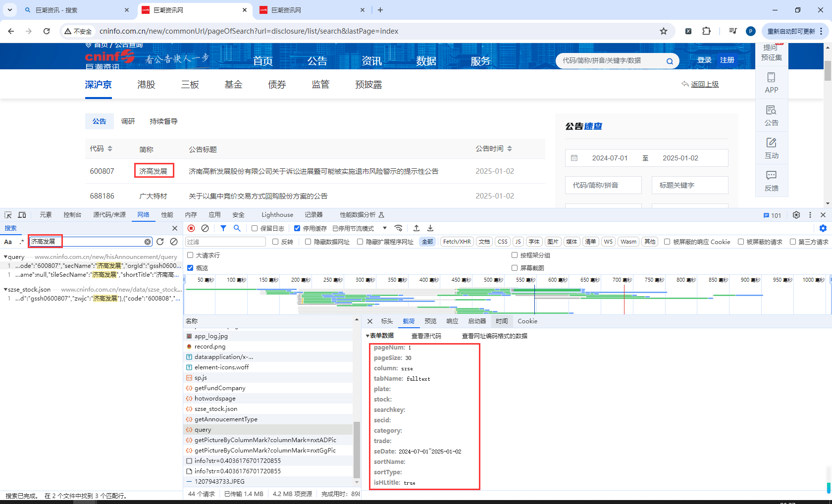Click the network request filter input
The image size is (832, 504).
[x=226, y=242]
